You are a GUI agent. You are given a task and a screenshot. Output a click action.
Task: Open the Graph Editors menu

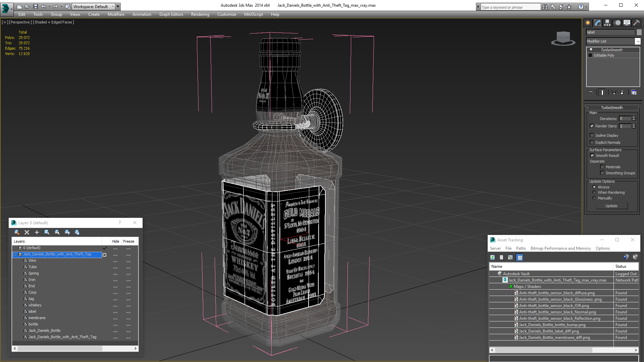171,14
